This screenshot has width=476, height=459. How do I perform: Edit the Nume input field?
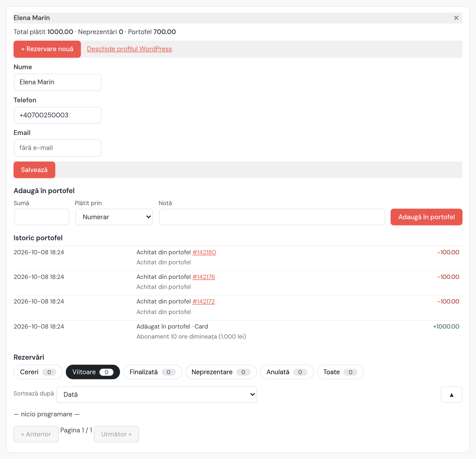coord(58,82)
